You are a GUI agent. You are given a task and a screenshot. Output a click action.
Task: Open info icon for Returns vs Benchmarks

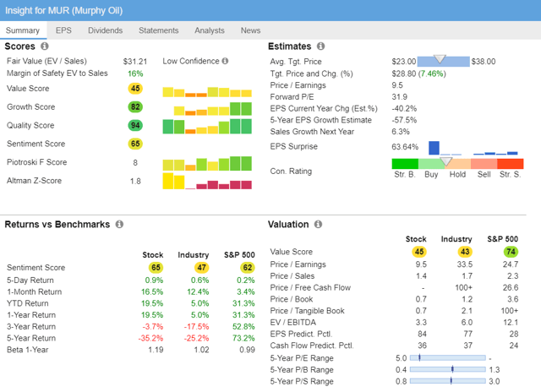click(119, 224)
